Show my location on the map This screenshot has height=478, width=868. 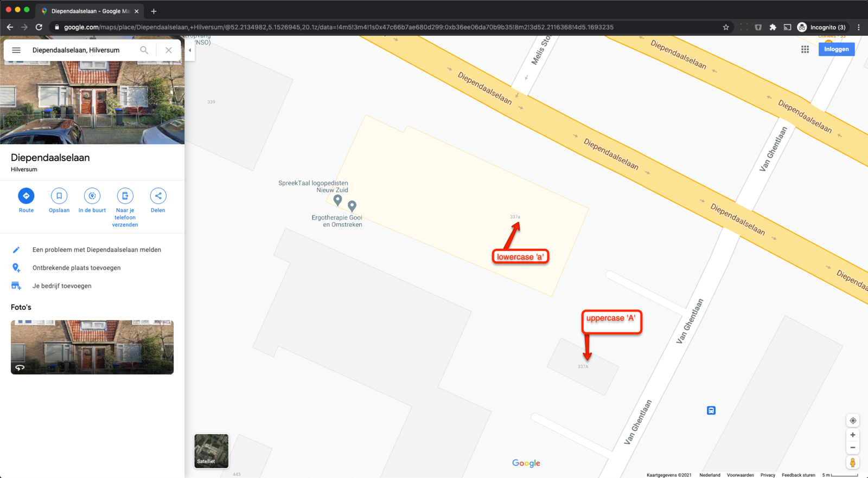point(853,421)
